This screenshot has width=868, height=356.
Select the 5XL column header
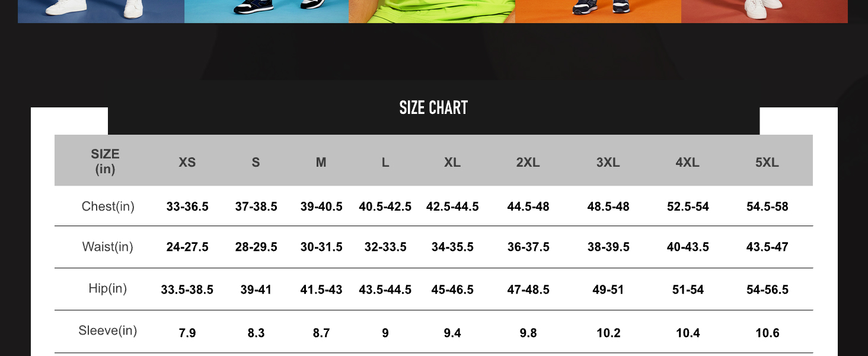click(767, 163)
